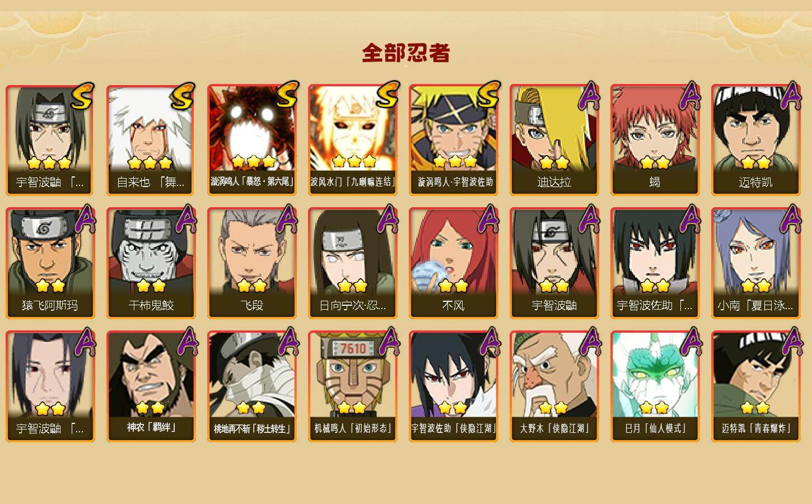This screenshot has width=812, height=504.
Task: Select 机械鸣人「初始形态」 card
Action: (352, 386)
